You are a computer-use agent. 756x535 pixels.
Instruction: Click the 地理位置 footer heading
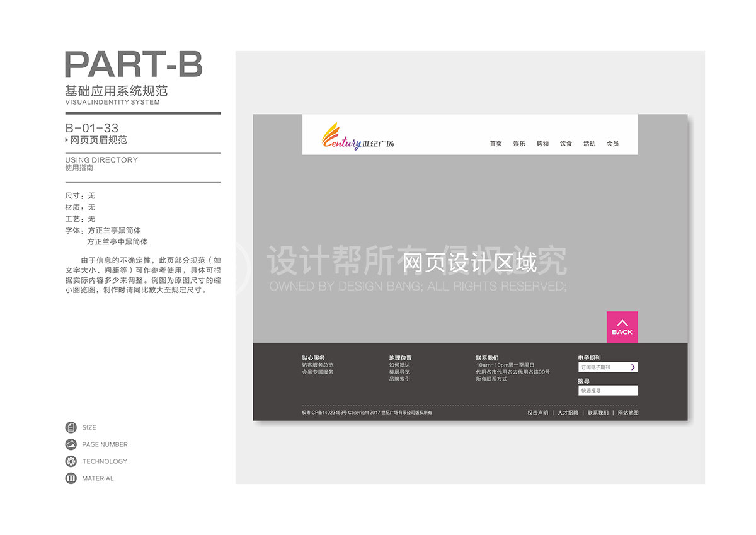(400, 358)
